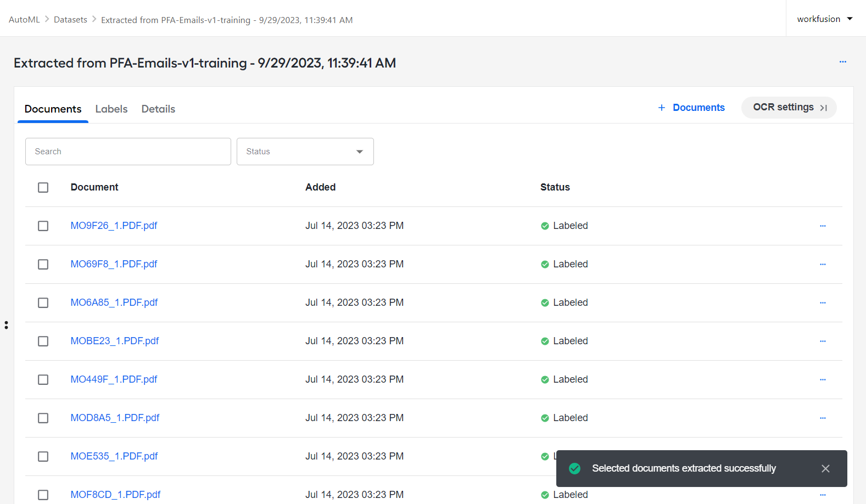Go to AutoML in breadcrumb
This screenshot has height=504, width=866.
(x=24, y=20)
